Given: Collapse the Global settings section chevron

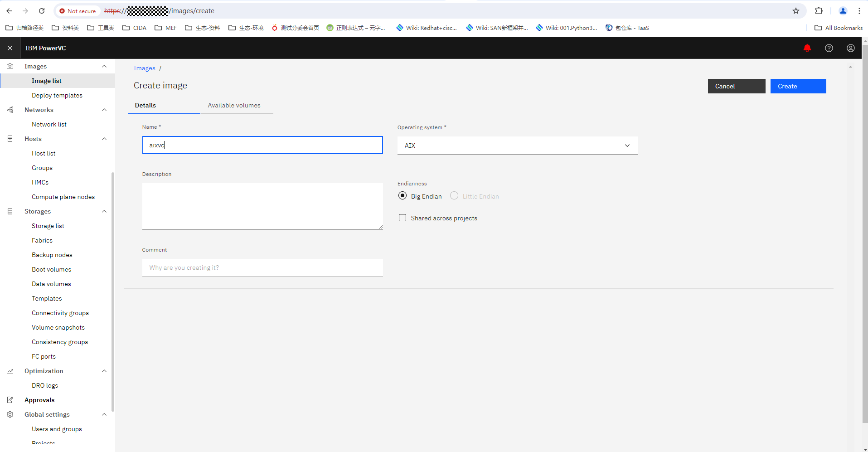Looking at the screenshot, I should (x=104, y=414).
